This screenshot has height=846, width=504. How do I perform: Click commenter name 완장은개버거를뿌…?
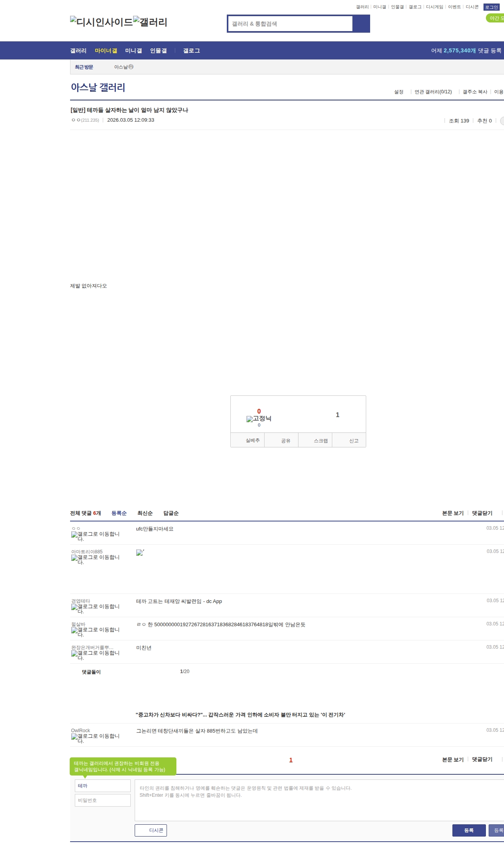[x=92, y=647]
